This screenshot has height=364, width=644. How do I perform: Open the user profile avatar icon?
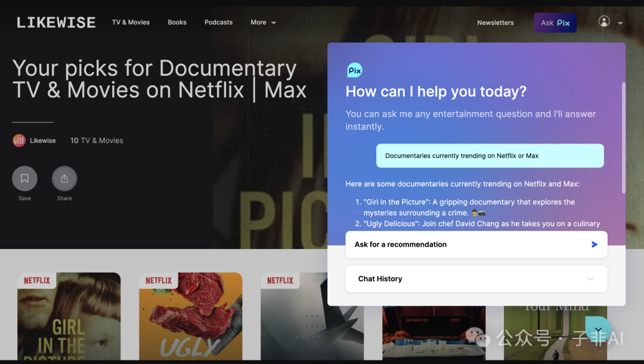(x=603, y=21)
